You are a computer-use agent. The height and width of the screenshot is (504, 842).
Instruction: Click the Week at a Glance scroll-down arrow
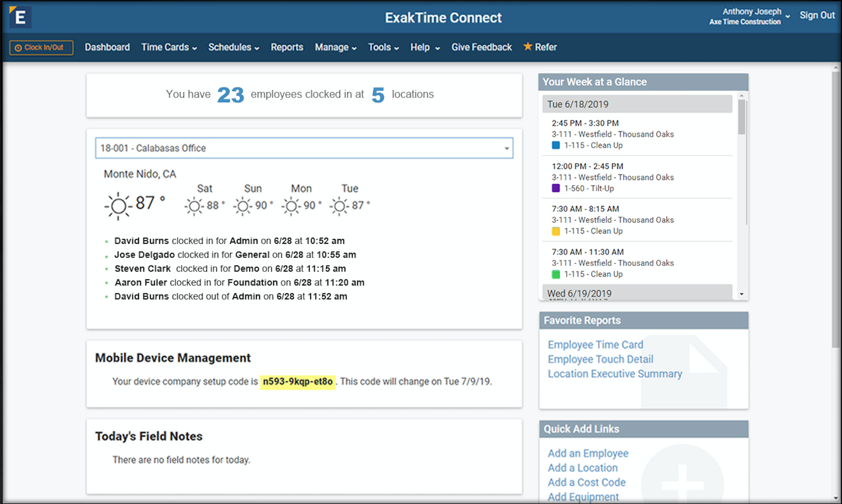coord(742,294)
